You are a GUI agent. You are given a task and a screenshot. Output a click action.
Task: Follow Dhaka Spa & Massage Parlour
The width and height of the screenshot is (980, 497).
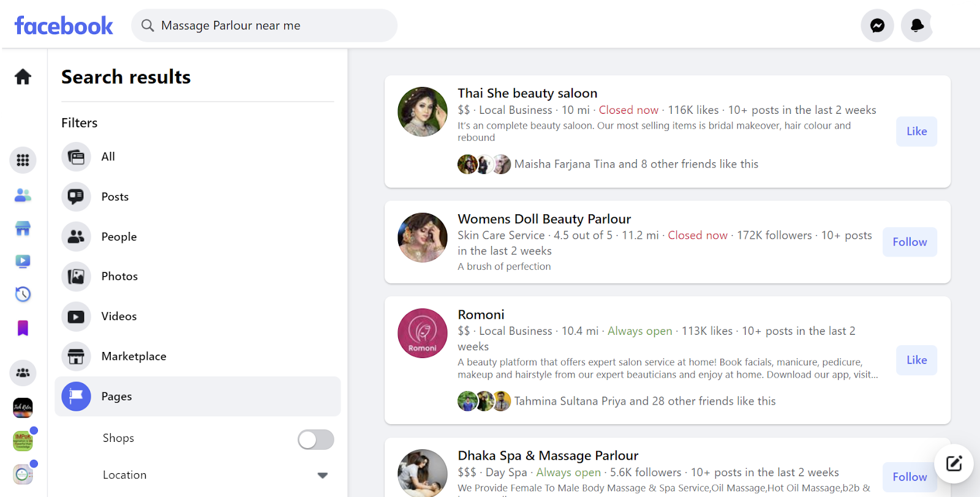[910, 477]
